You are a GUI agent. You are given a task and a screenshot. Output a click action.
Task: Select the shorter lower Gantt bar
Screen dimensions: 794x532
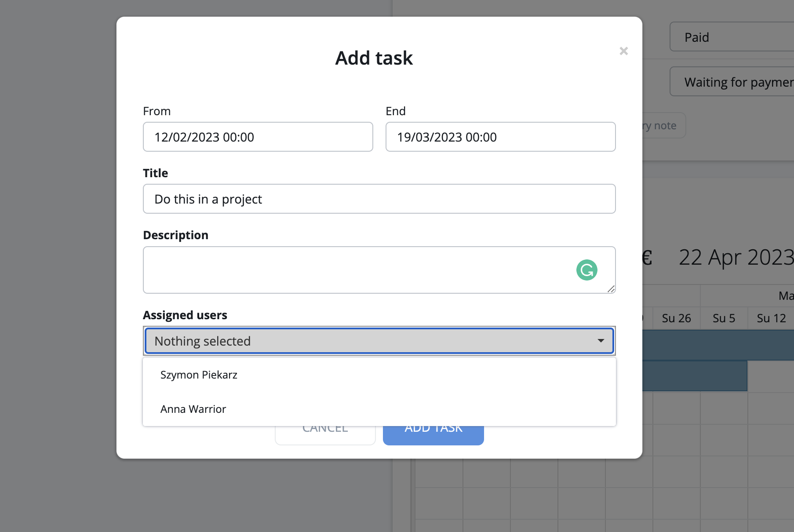[x=695, y=376]
